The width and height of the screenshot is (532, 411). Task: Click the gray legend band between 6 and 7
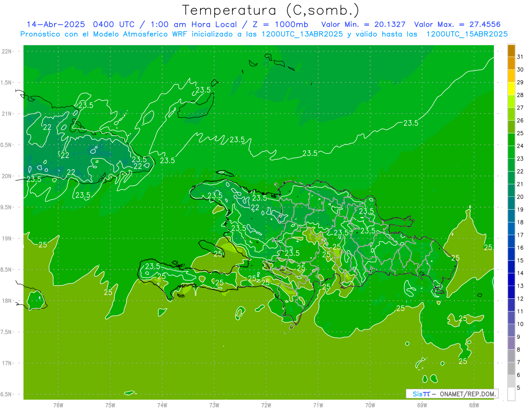[511, 369]
